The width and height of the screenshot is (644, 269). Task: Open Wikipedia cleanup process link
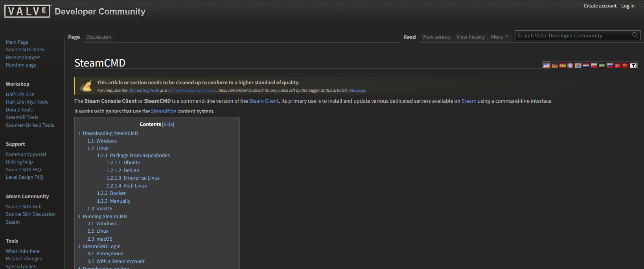tap(192, 91)
